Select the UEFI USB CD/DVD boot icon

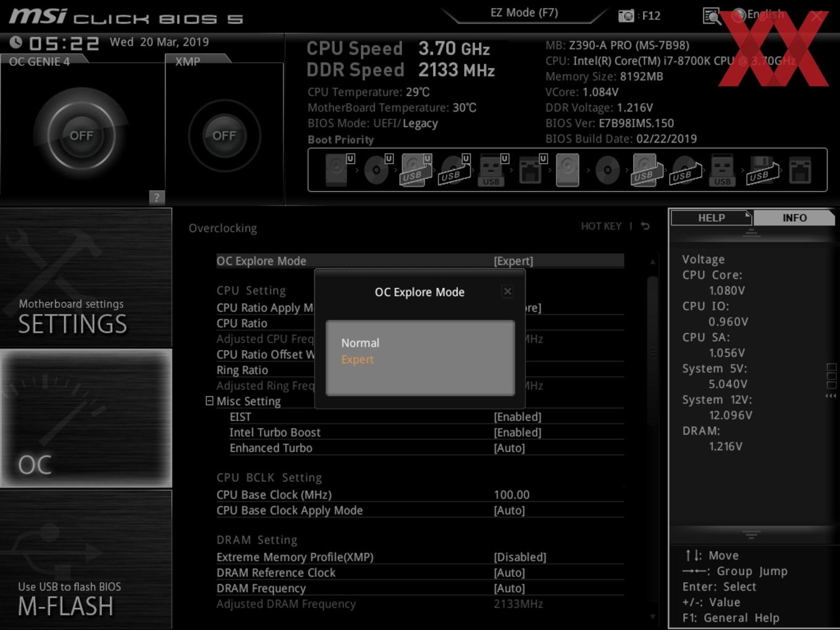coord(455,170)
